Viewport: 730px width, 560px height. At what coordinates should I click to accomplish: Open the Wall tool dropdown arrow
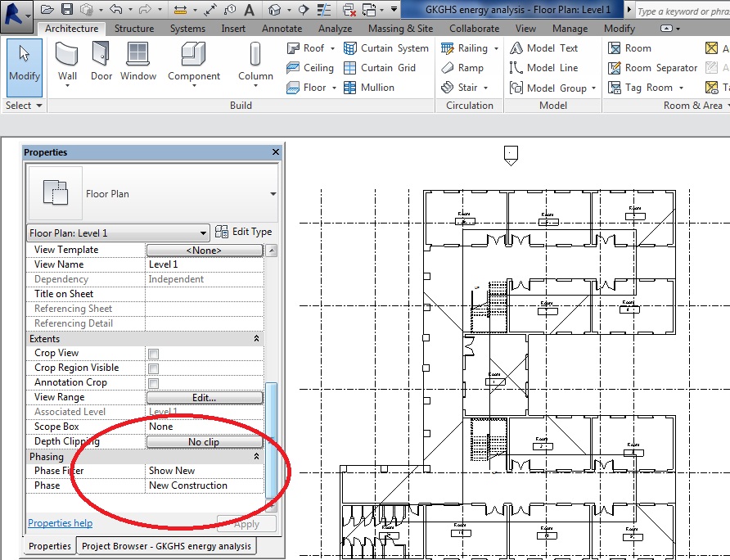click(x=67, y=86)
